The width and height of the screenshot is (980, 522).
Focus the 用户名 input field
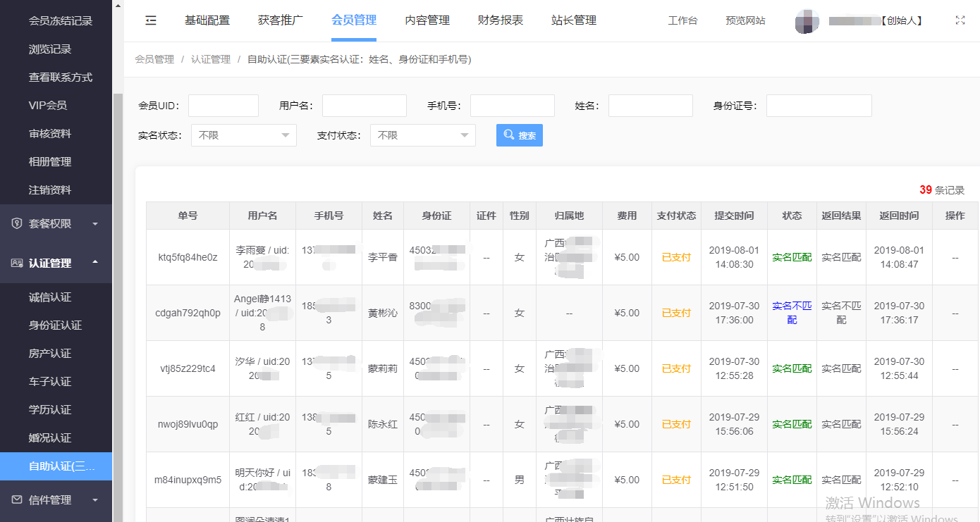(365, 106)
